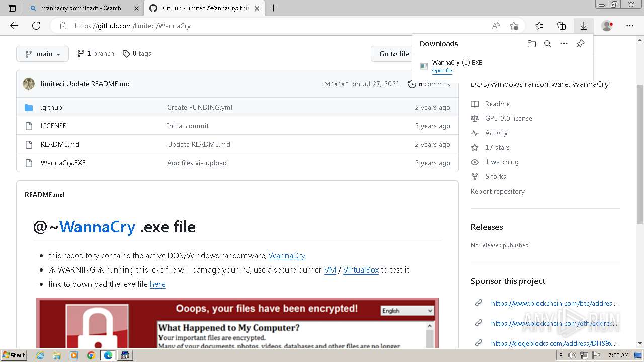Open WannaCry heading link in README

point(97,227)
